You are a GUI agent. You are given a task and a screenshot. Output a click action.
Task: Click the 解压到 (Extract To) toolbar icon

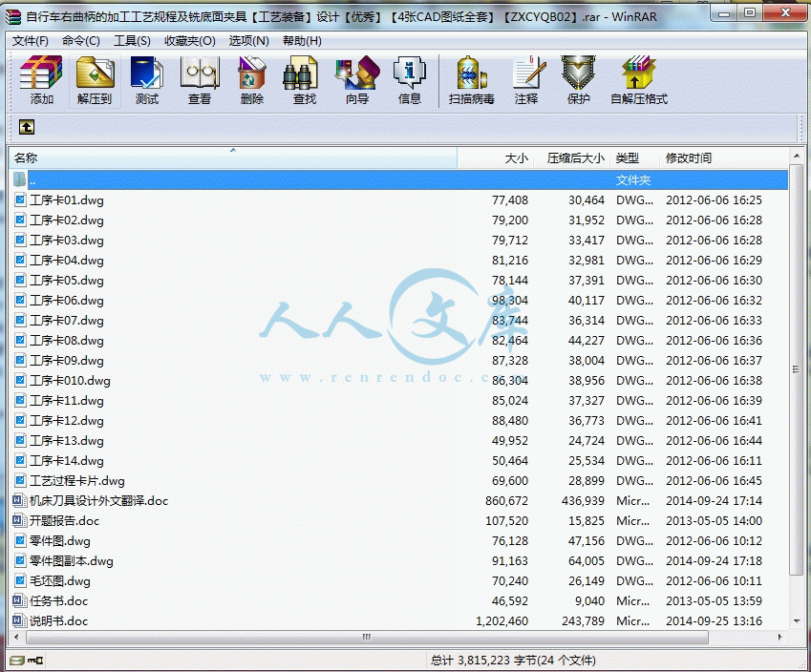tap(96, 73)
